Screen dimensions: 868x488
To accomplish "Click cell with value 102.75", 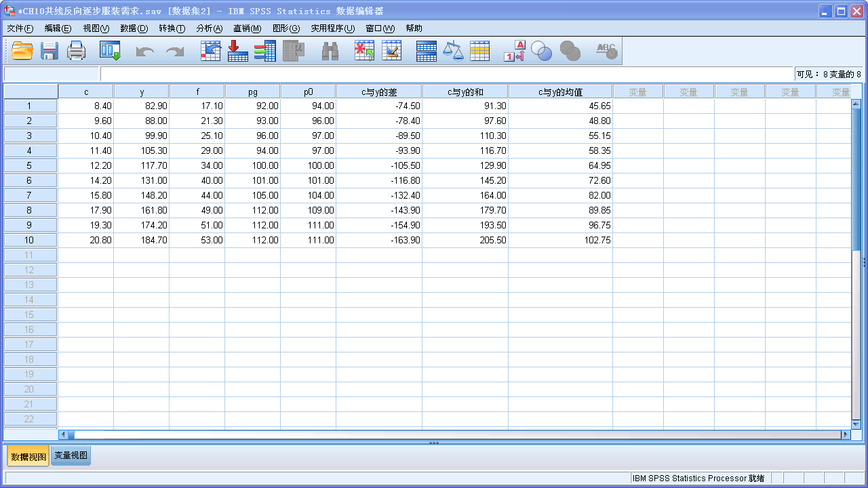I will 560,240.
